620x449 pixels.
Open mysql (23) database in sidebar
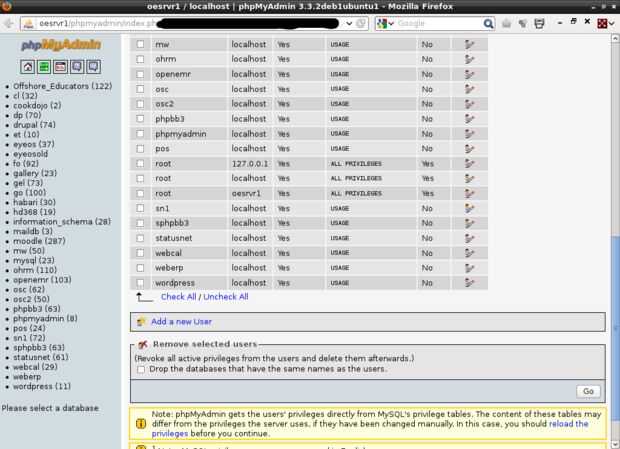[x=34, y=260]
